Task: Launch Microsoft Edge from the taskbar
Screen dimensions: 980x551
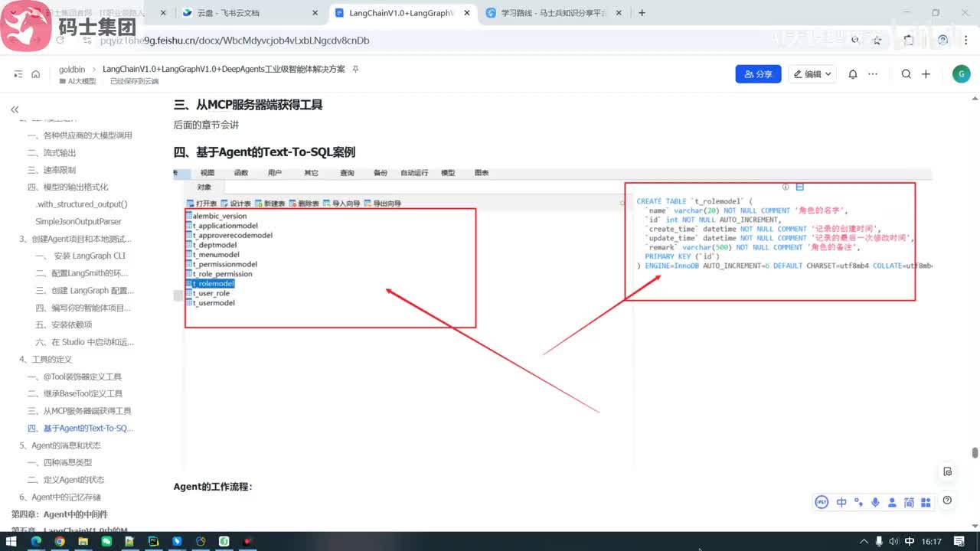Action: coord(36,541)
